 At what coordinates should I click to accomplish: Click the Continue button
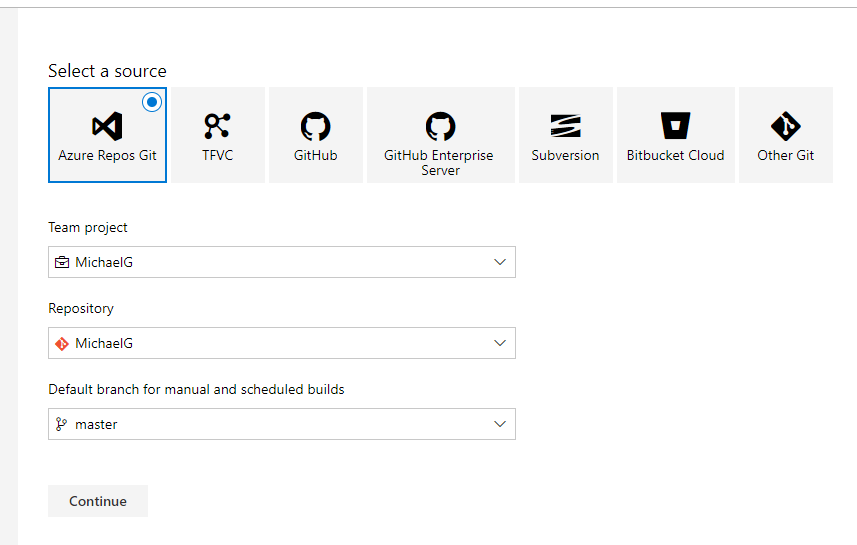click(x=98, y=501)
